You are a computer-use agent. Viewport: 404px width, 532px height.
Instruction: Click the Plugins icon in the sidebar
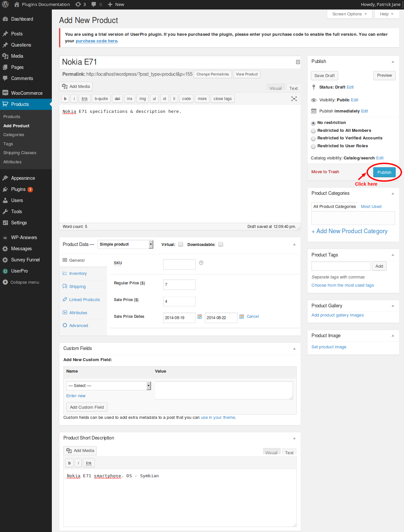tap(5, 189)
